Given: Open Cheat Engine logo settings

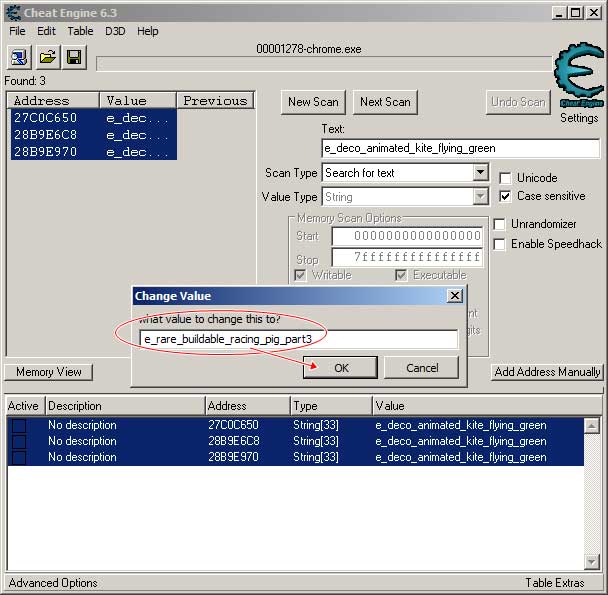Looking at the screenshot, I should click(x=579, y=74).
